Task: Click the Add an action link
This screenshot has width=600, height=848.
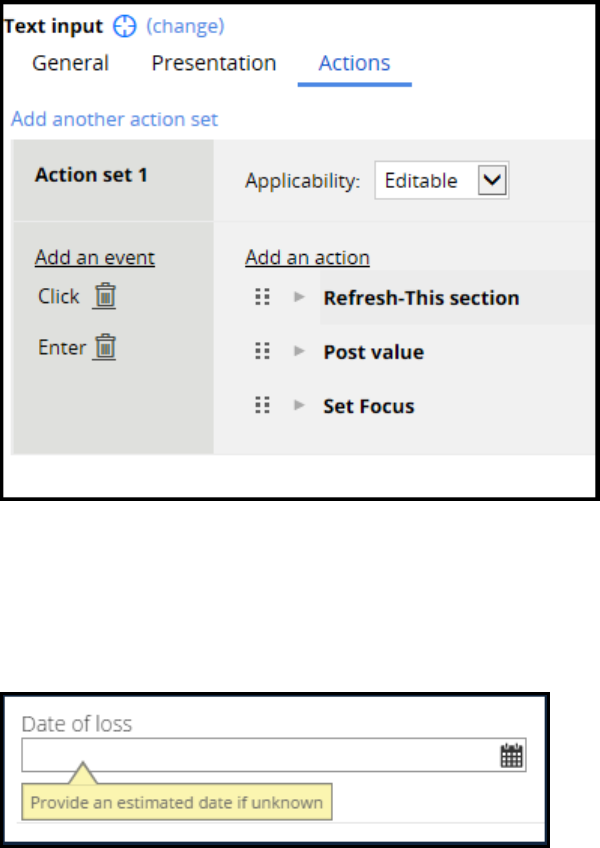Action: (x=307, y=258)
